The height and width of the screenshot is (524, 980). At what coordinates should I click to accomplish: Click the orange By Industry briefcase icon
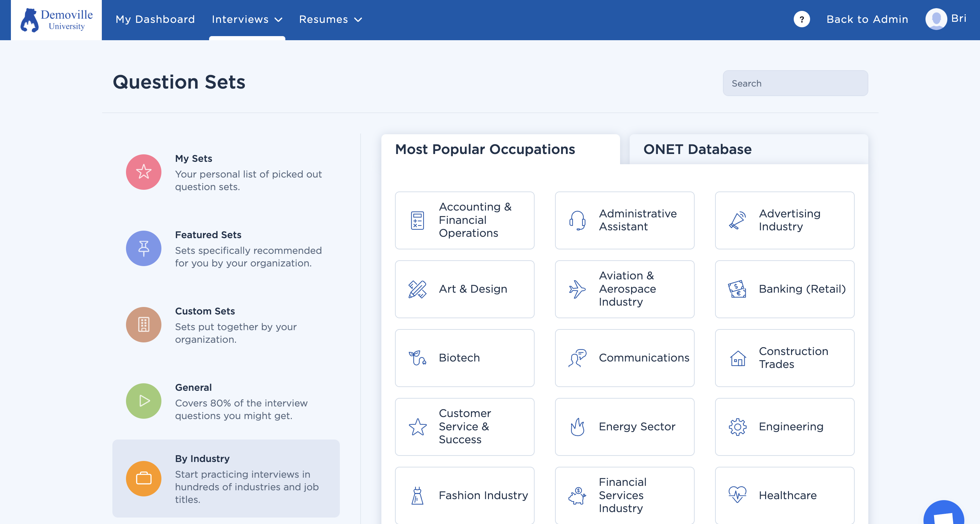(143, 478)
